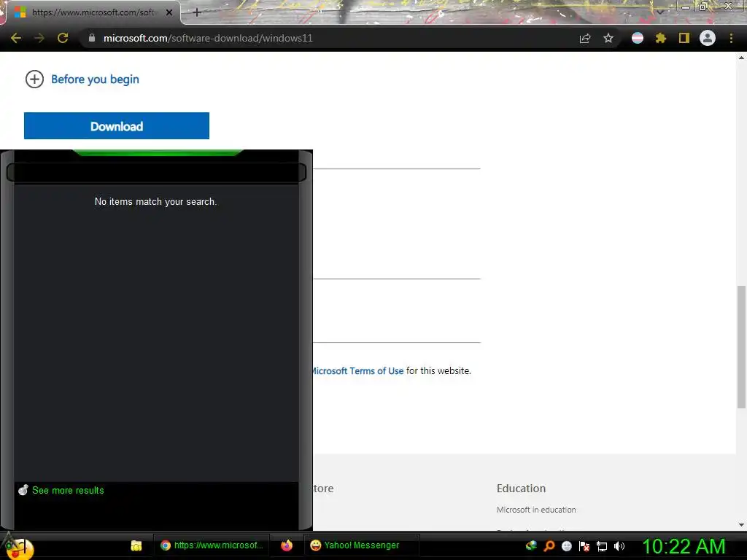Launch Firefox from the taskbar
Screen dimensions: 747x560
pyautogui.click(x=286, y=545)
